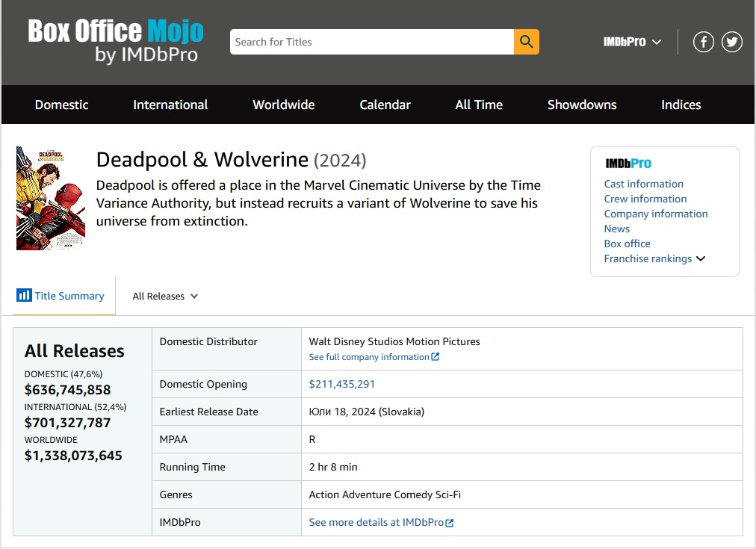Open the Facebook page icon

(x=704, y=42)
